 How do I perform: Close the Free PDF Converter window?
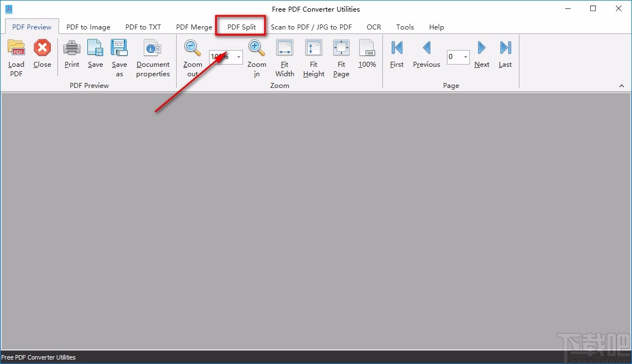(x=619, y=8)
